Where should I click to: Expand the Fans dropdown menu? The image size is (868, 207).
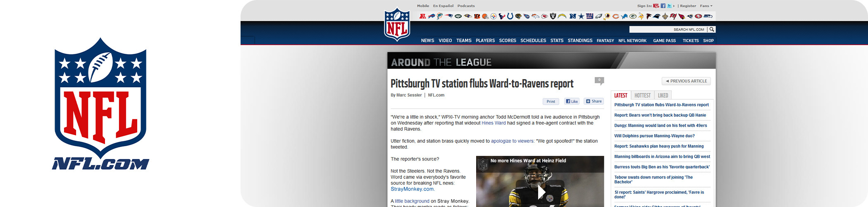pyautogui.click(x=706, y=6)
